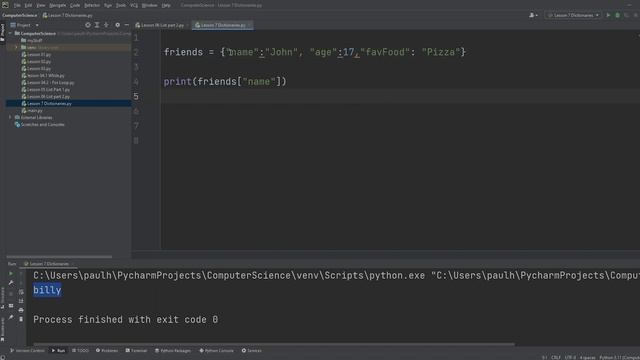Open the Terminal tool window

pyautogui.click(x=136, y=351)
